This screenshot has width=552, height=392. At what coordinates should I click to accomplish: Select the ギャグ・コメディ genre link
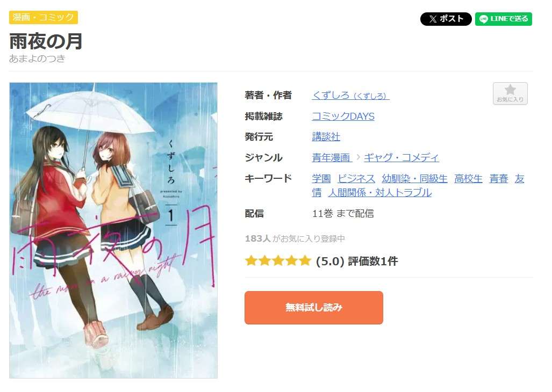click(x=402, y=157)
